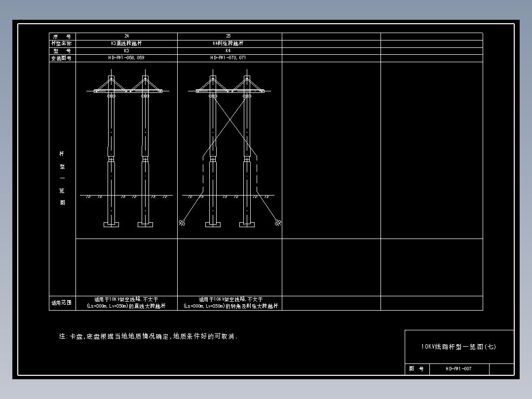Select the K4 cross-braced pole drawing
Image resolution: width=532 pixels, height=399 pixels.
[229, 149]
